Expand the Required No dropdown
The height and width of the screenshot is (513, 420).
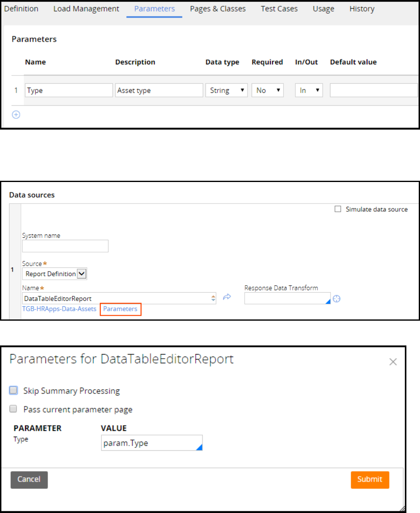click(267, 90)
